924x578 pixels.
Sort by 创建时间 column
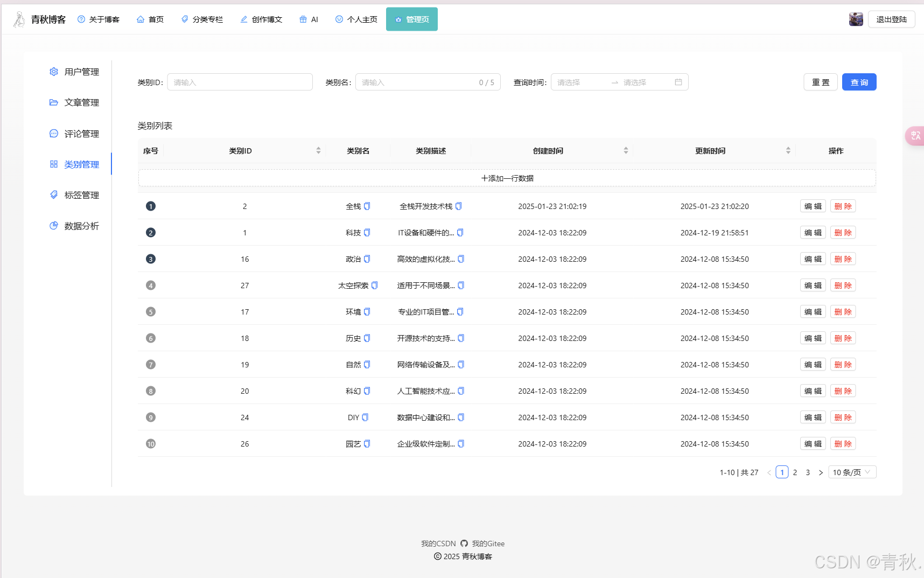tap(626, 151)
